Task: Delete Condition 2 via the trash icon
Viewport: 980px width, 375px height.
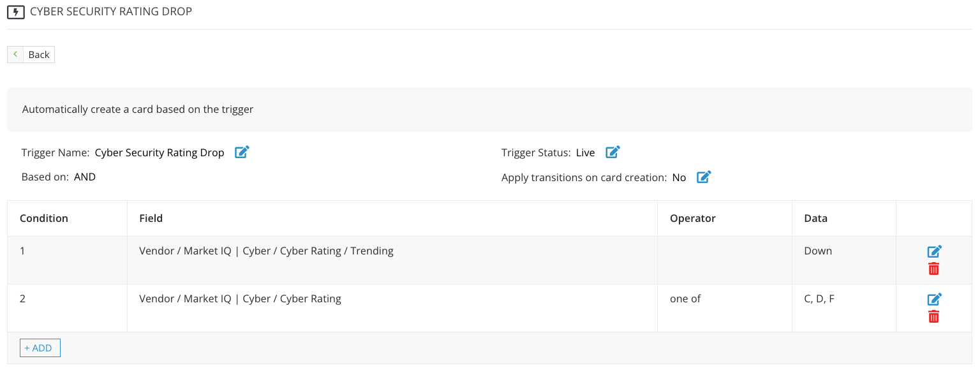Action: click(933, 316)
